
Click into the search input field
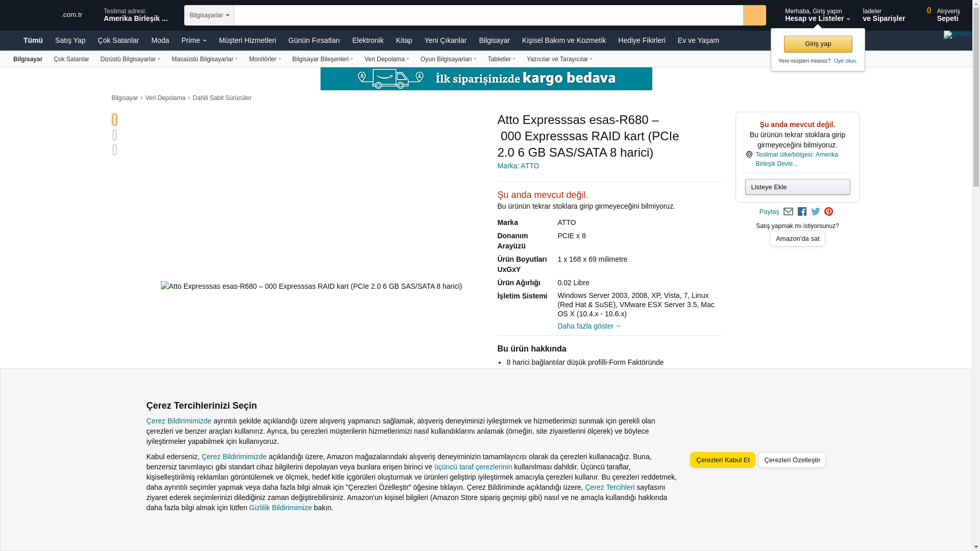click(488, 15)
